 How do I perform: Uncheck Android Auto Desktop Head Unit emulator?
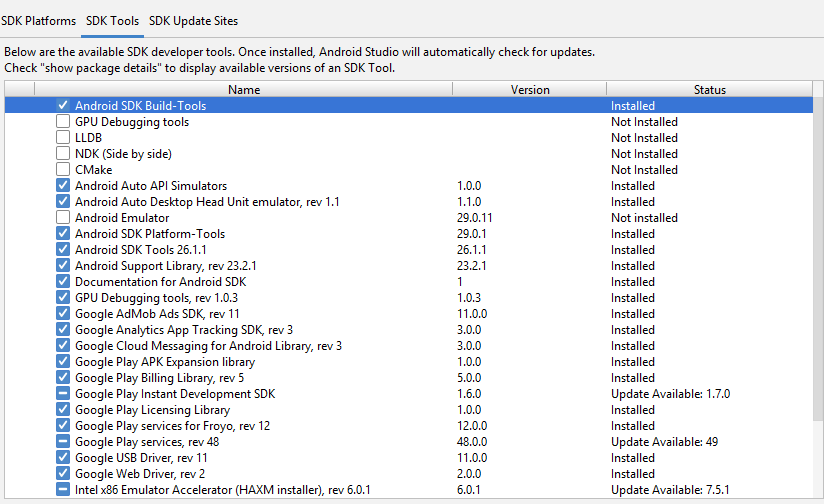63,201
